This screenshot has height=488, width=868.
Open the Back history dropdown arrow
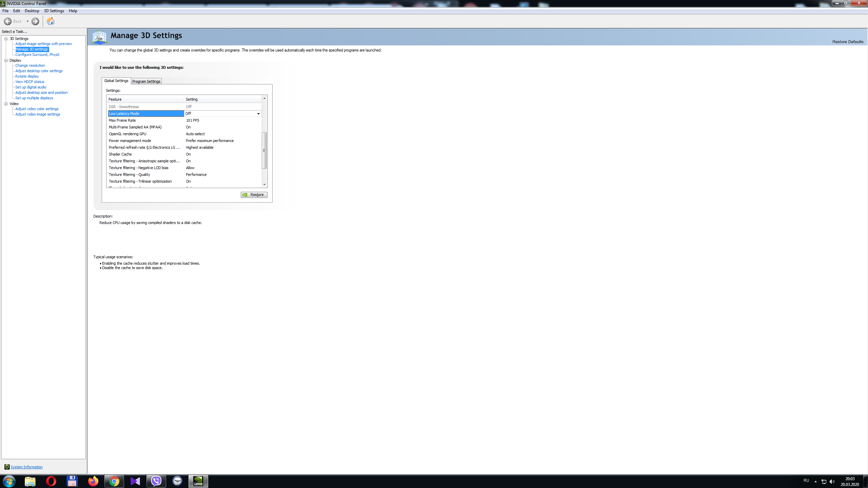27,21
